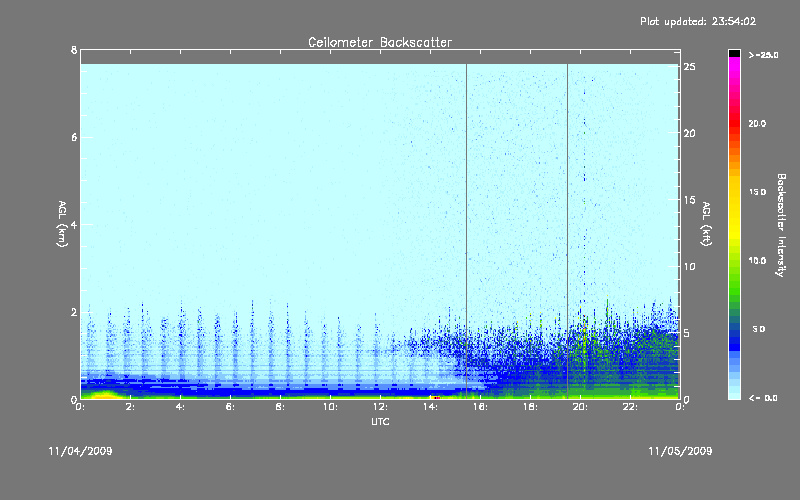Image resolution: width=800 pixels, height=500 pixels.
Task: Click the "15" kft tick on right axis
Action: [689, 200]
